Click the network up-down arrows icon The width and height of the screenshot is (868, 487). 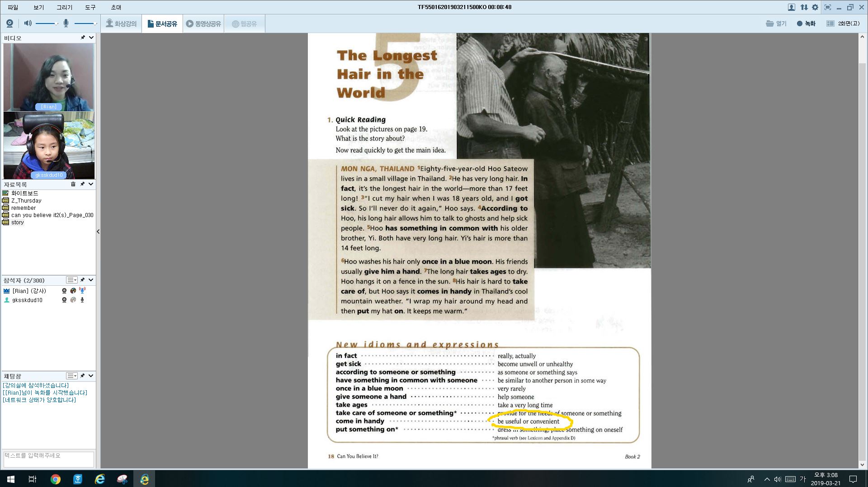pos(804,7)
